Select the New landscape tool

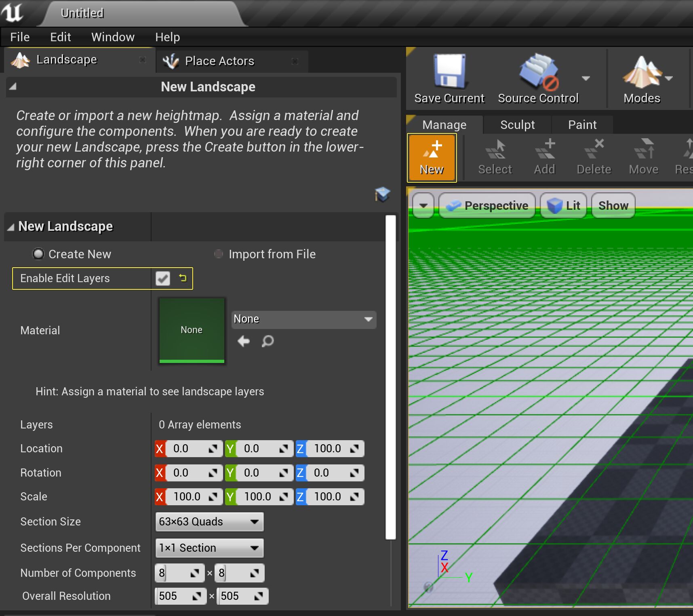pos(432,158)
